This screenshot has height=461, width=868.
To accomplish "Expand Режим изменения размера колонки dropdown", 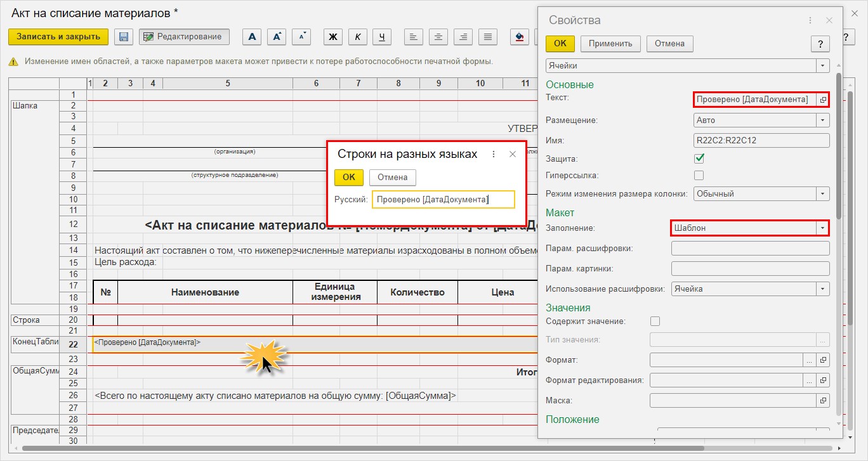I will (823, 193).
